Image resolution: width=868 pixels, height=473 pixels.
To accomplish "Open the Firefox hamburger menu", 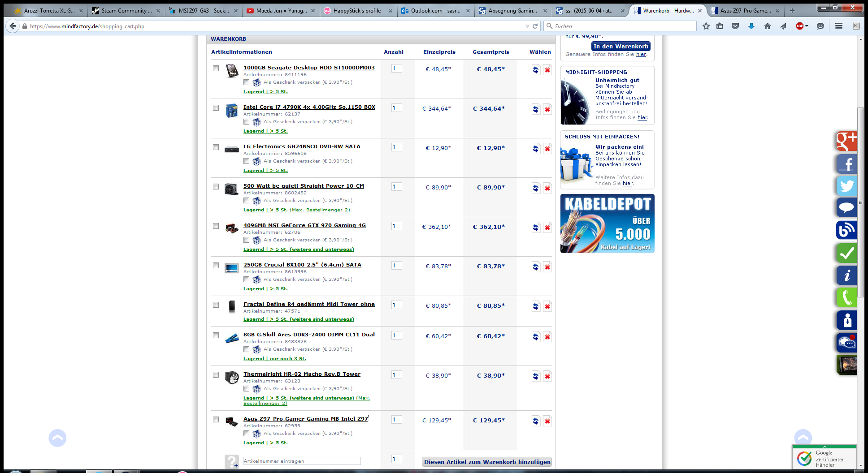I will [839, 26].
